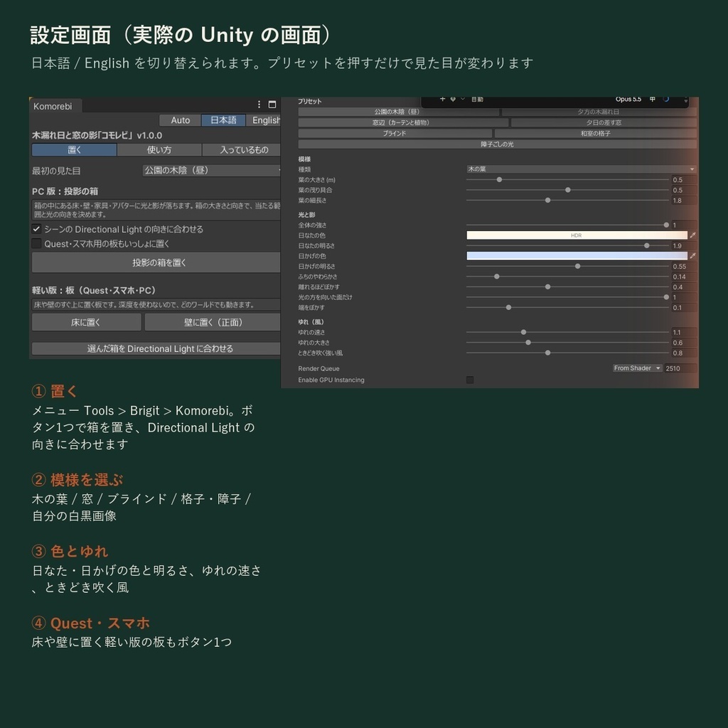The width and height of the screenshot is (728, 728).
Task: Click the 端をぼかす slider
Action: coord(567,307)
